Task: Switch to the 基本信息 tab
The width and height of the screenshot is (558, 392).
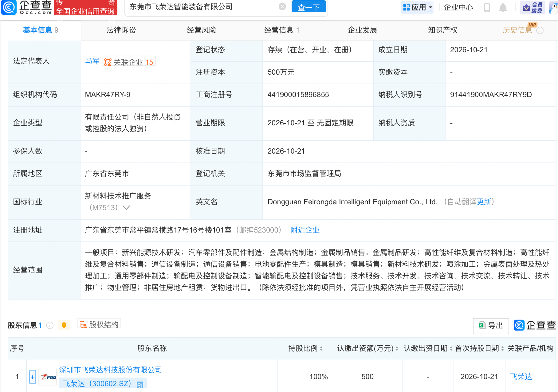Action: tap(41, 30)
